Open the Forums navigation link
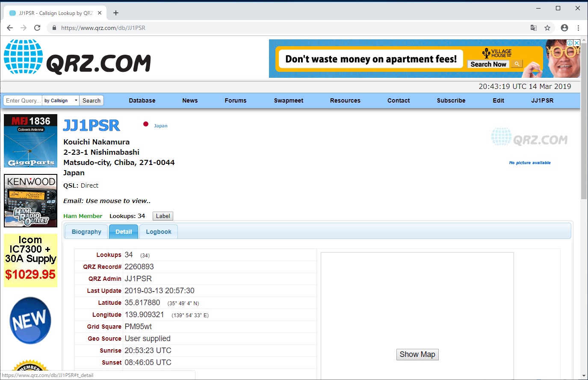 pyautogui.click(x=235, y=100)
